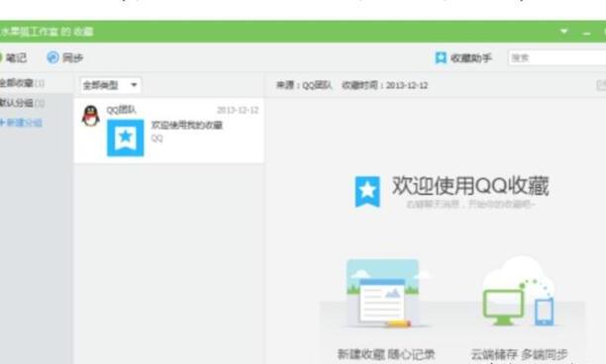Click the 2013-12-12 date in list item
Viewport: 606px width, 364px height.
pos(238,111)
